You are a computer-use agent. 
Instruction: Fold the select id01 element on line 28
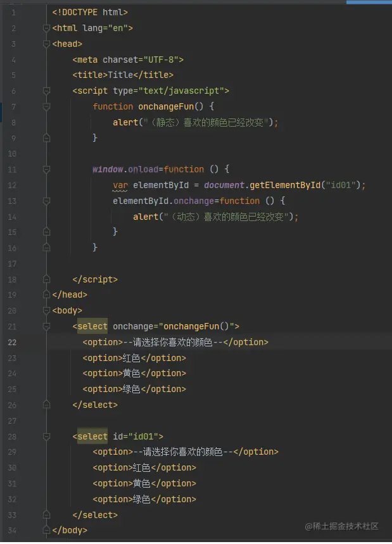(46, 436)
